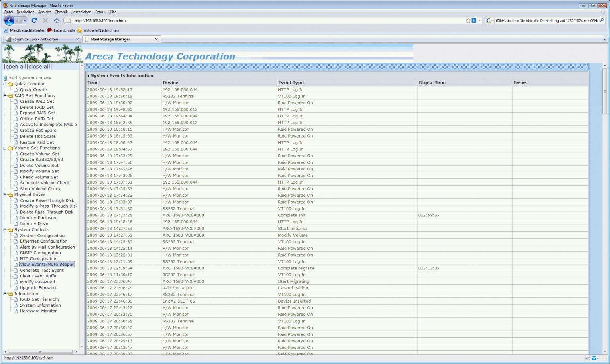Click the sidebar horizontal scrollbar
The height and width of the screenshot is (364, 610).
(x=40, y=352)
